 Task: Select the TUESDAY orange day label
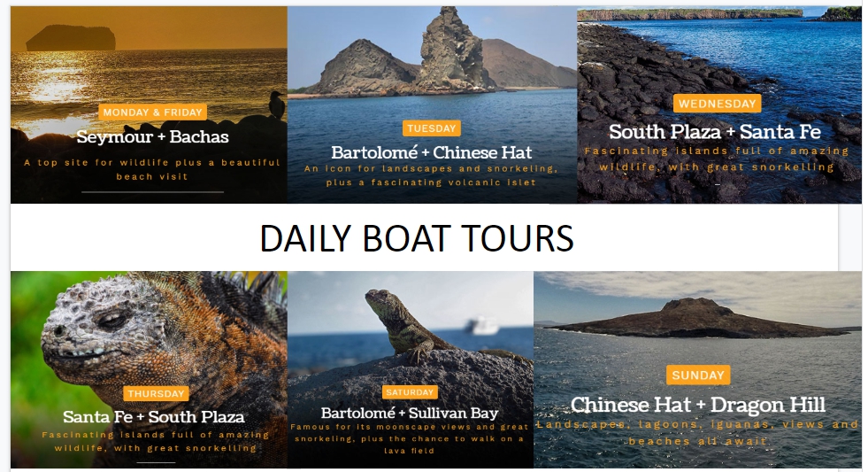431,128
